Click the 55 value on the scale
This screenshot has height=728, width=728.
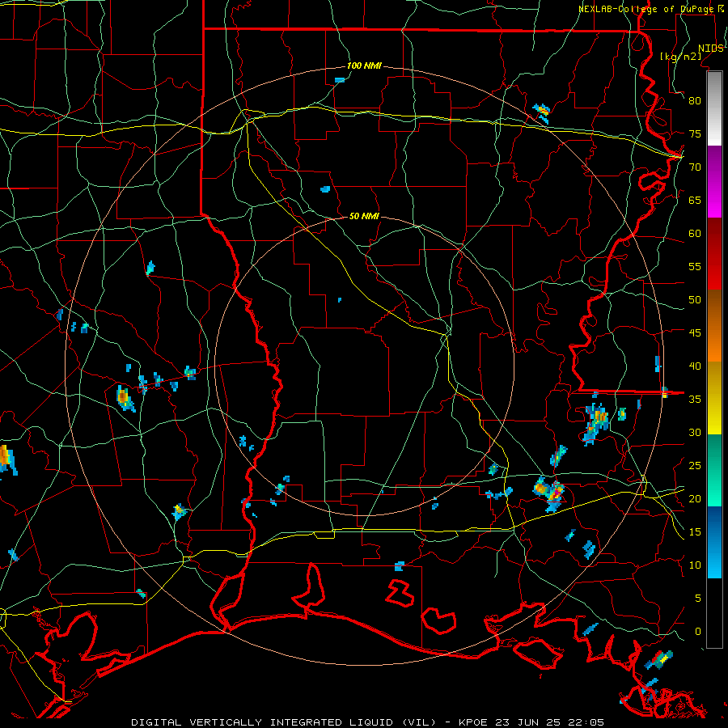695,266
